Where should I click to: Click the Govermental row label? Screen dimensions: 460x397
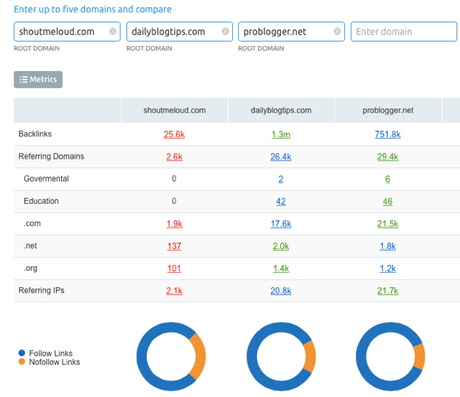pos(46,179)
